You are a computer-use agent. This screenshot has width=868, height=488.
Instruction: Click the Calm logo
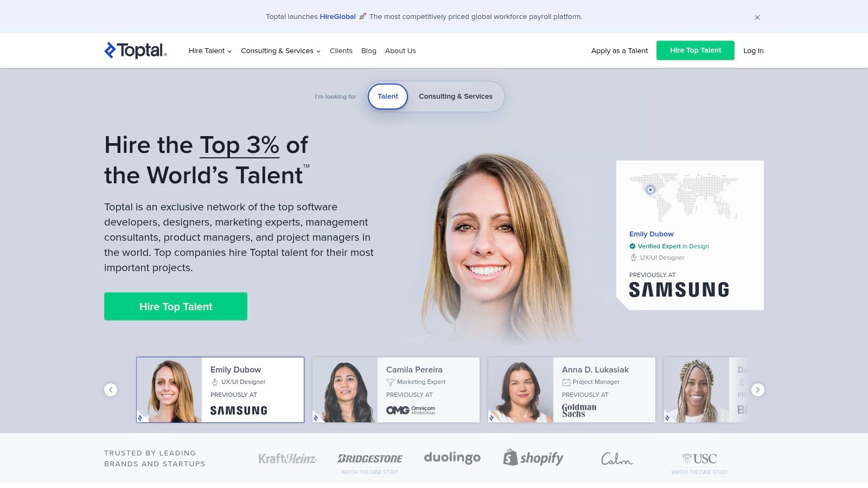(x=617, y=459)
